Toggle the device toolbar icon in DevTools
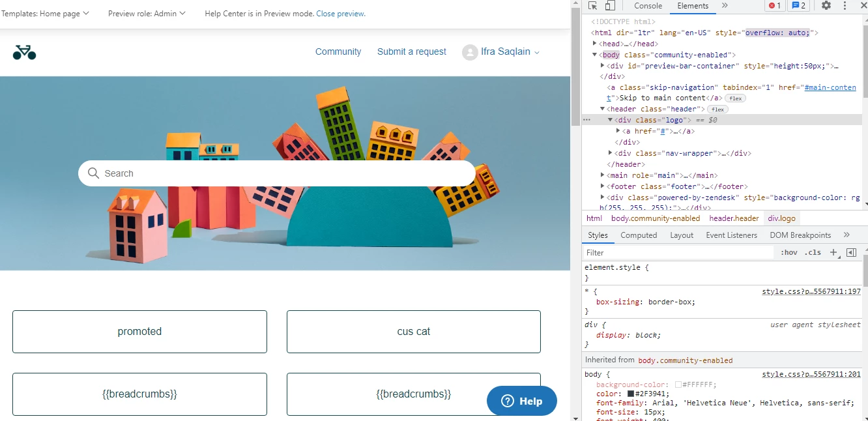Image resolution: width=868 pixels, height=421 pixels. pyautogui.click(x=610, y=6)
